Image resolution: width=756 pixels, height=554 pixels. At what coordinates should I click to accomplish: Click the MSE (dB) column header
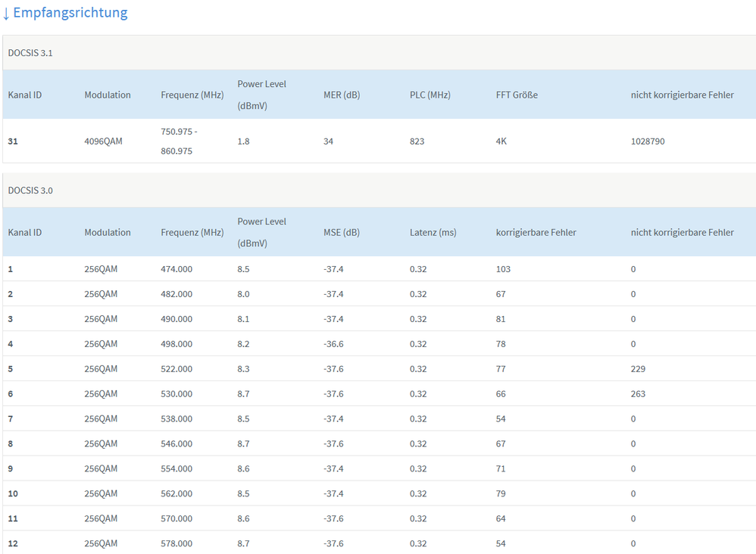(341, 233)
